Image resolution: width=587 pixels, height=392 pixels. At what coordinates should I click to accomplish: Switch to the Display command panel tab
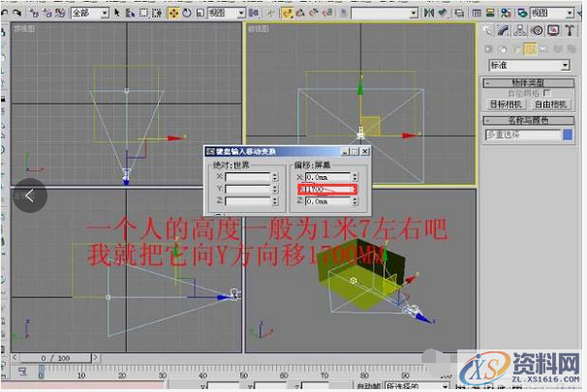(x=553, y=30)
